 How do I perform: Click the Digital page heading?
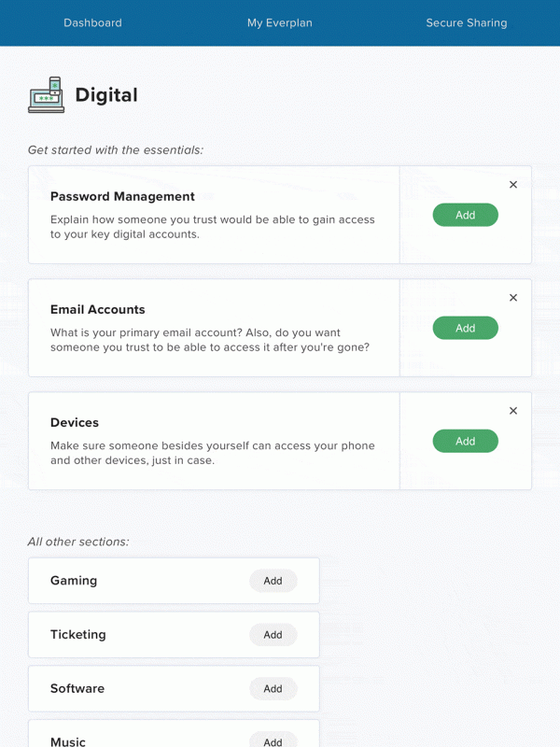pyautogui.click(x=106, y=95)
